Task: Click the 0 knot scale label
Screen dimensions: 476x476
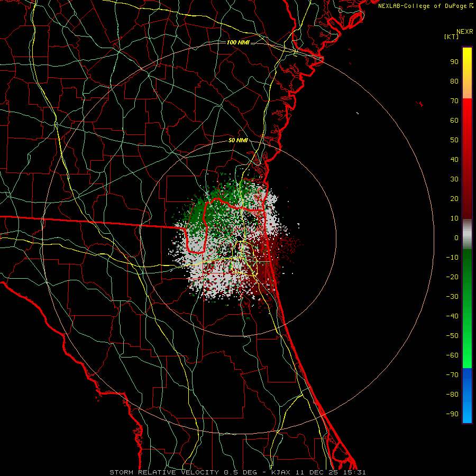Action: point(456,237)
